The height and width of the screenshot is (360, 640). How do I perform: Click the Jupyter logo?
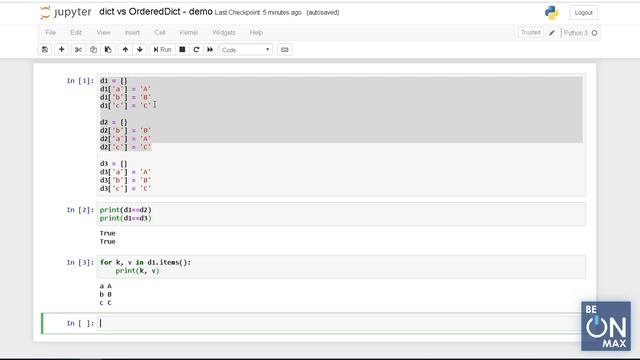coord(66,12)
